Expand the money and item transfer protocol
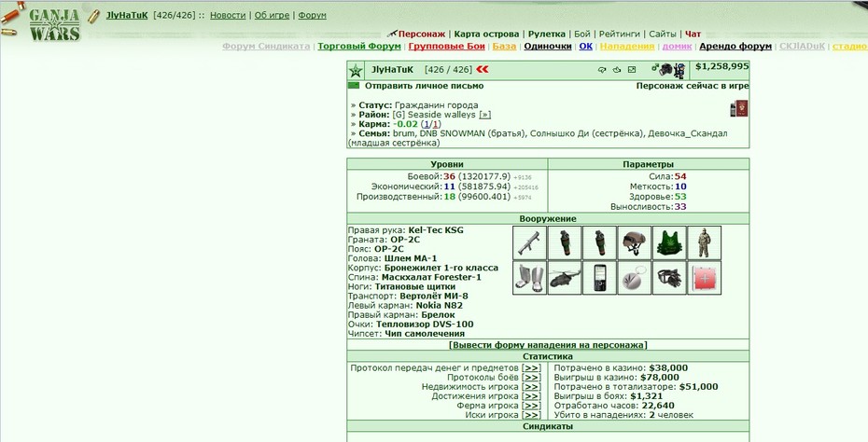 pos(531,368)
